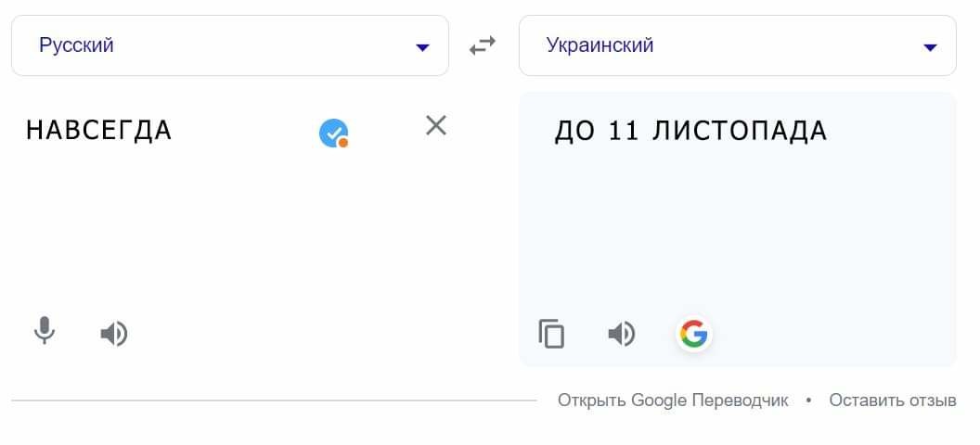Viewport: 980px width, 445px height.
Task: Swap the source and target languages
Action: tap(483, 45)
